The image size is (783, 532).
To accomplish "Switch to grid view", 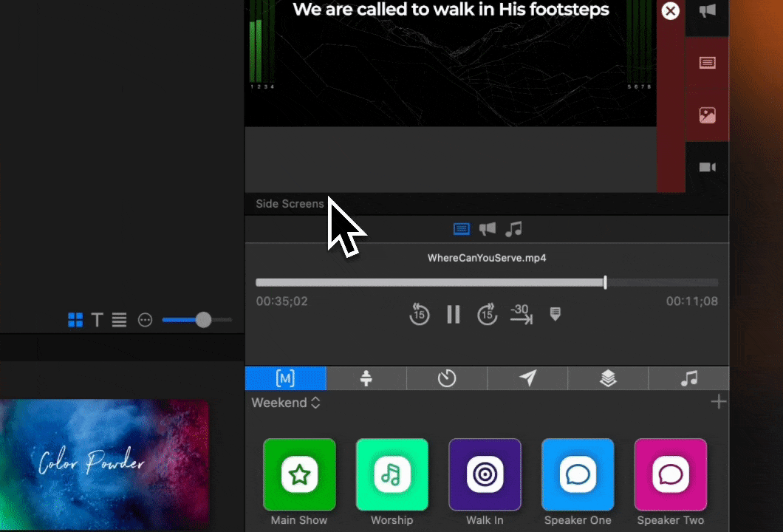I will click(x=75, y=320).
